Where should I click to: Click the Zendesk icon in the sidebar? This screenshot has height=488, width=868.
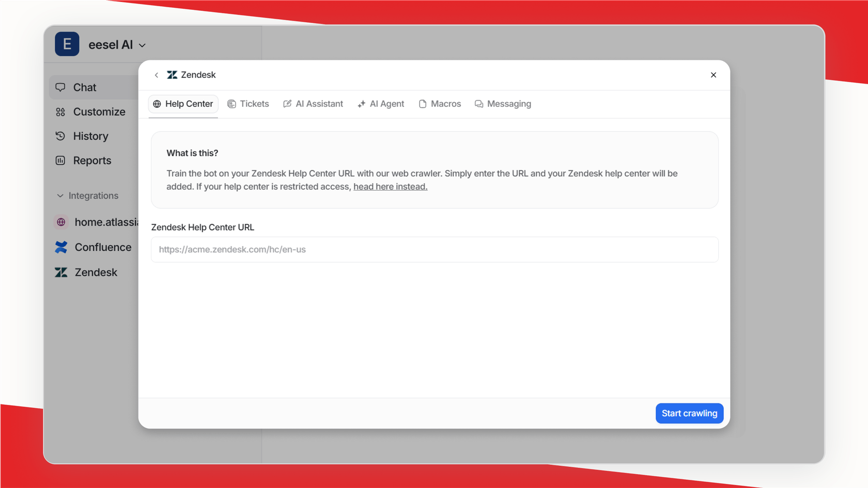[x=61, y=272]
